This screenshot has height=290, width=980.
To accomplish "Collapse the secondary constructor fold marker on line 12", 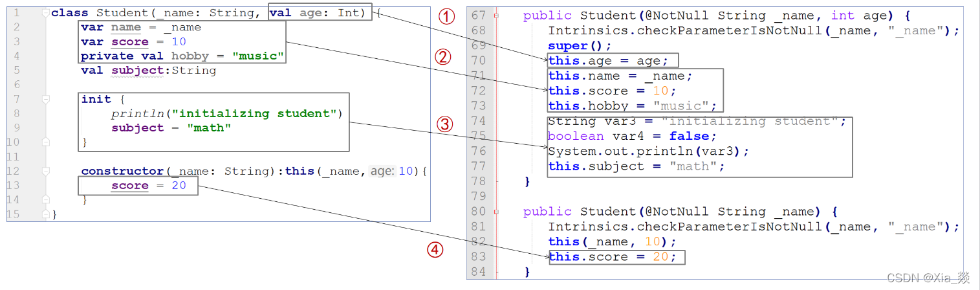I will coord(45,172).
